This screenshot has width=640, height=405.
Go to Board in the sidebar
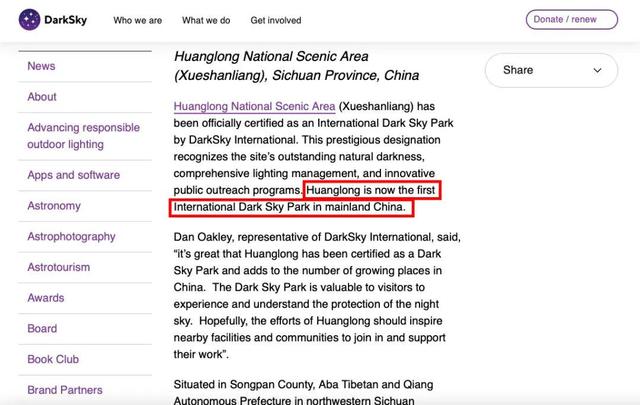pyautogui.click(x=42, y=329)
